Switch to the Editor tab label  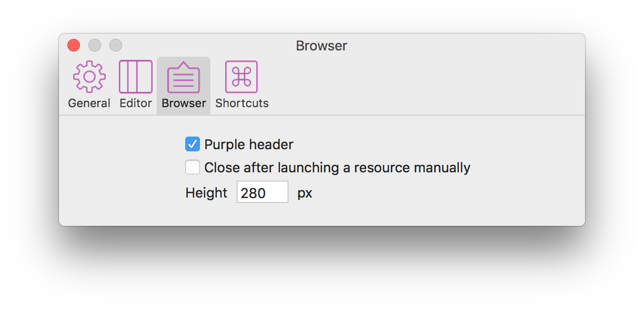point(136,103)
